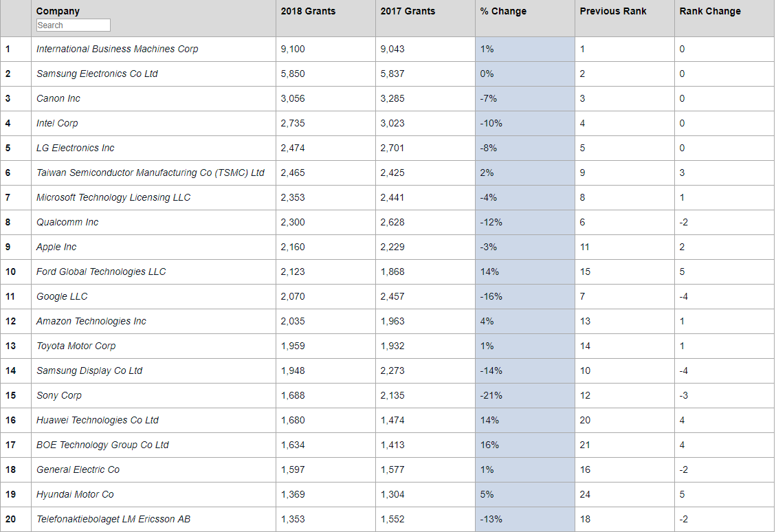Select Qualcomm's -12% change cell

(x=525, y=222)
